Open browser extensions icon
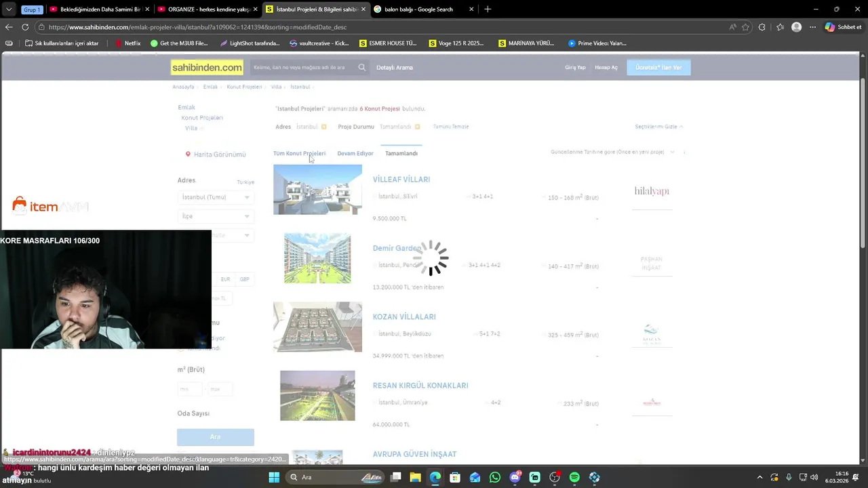 [x=762, y=27]
